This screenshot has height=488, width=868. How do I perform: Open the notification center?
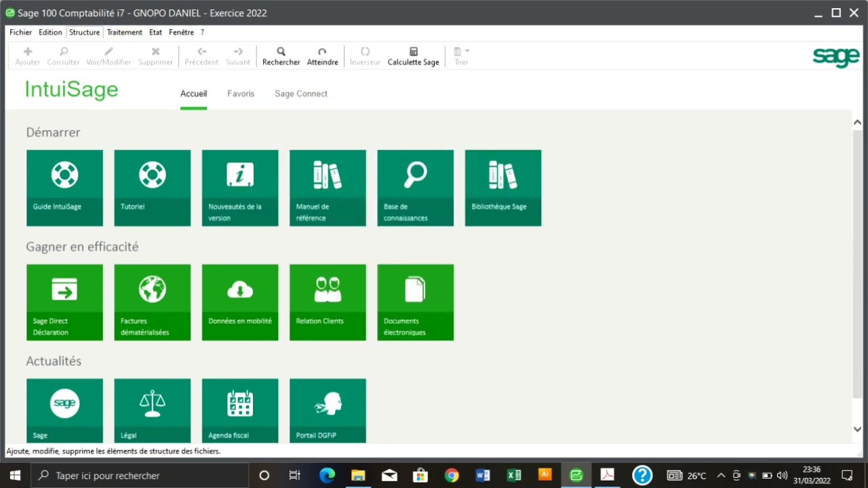click(x=847, y=476)
